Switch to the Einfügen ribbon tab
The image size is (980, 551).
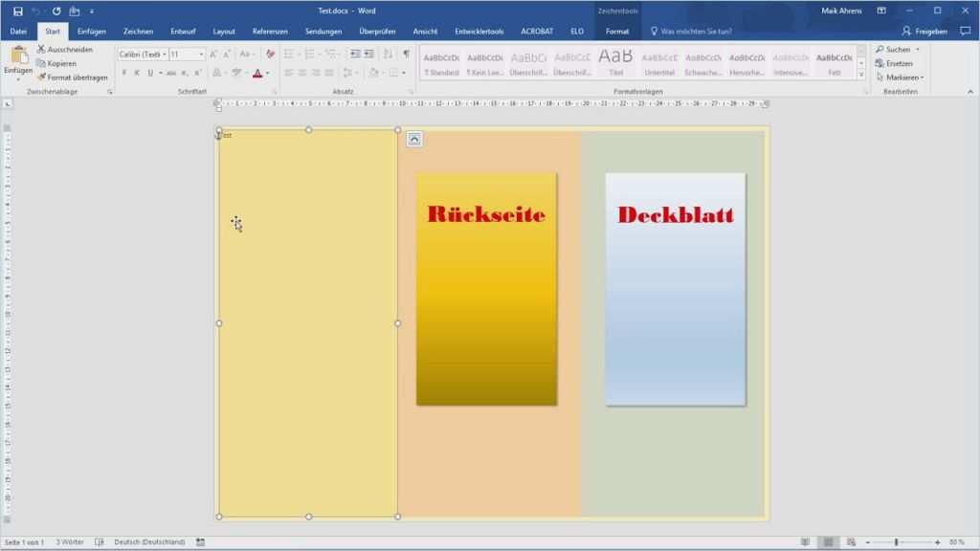92,31
